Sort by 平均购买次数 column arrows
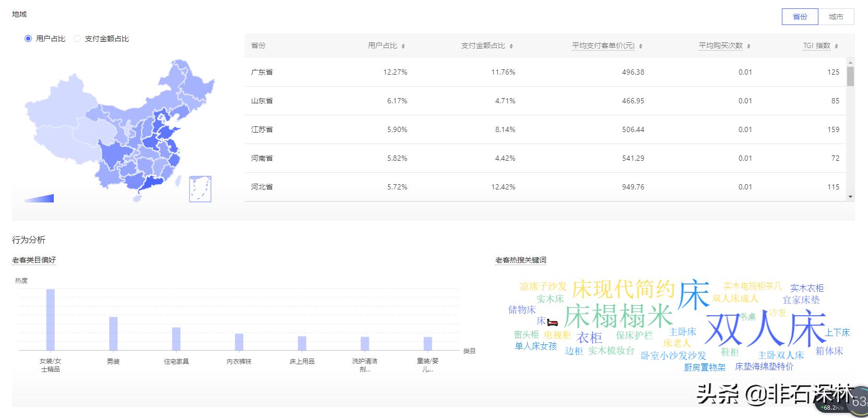Screen dimensions: 868x418 coord(748,46)
